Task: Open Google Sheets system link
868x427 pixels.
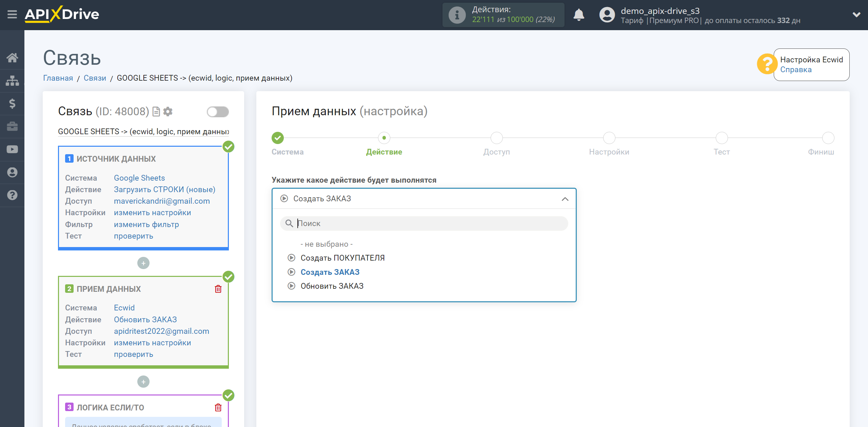Action: coord(139,178)
